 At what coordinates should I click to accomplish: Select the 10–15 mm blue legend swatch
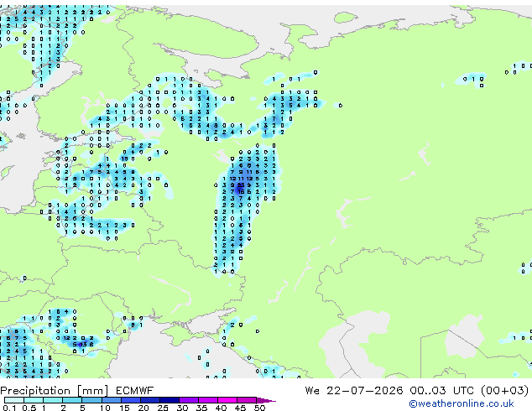point(111,400)
